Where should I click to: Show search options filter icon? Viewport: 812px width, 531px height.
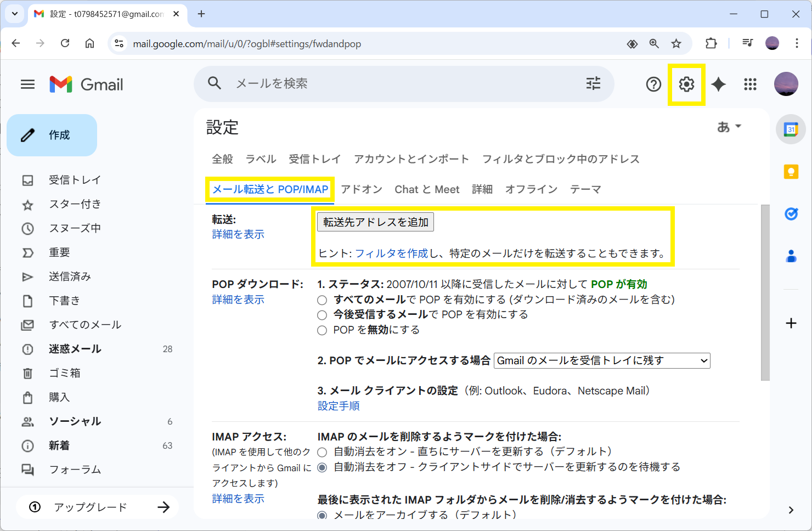pos(593,83)
